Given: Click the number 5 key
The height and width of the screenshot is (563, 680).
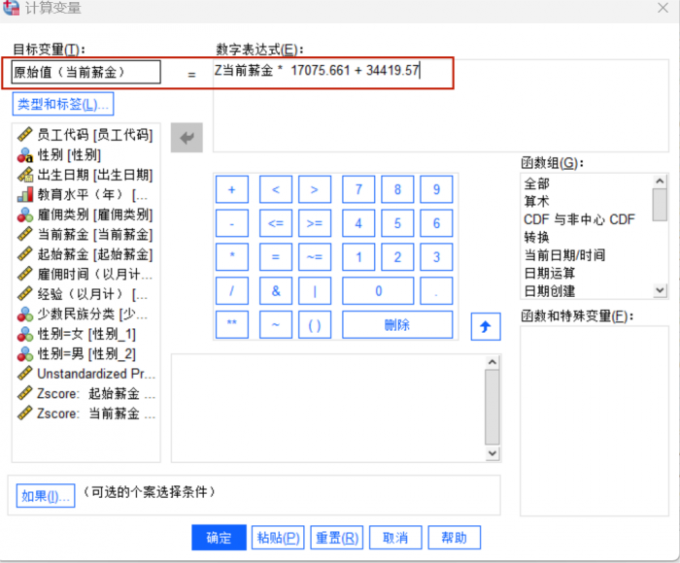Looking at the screenshot, I should pyautogui.click(x=398, y=223).
